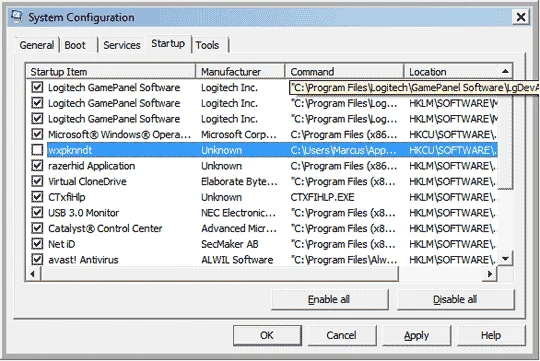
Task: Uncheck the razerhid Application checkbox
Action: pyautogui.click(x=37, y=166)
